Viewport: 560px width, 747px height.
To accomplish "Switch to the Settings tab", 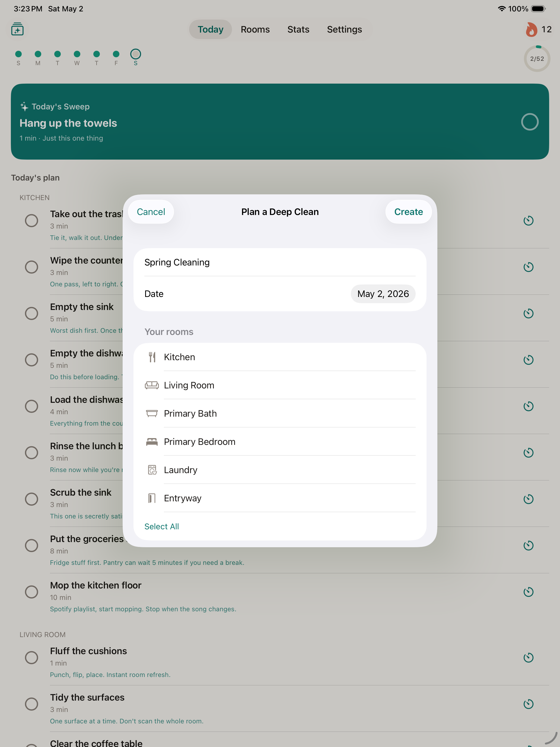I will click(344, 29).
